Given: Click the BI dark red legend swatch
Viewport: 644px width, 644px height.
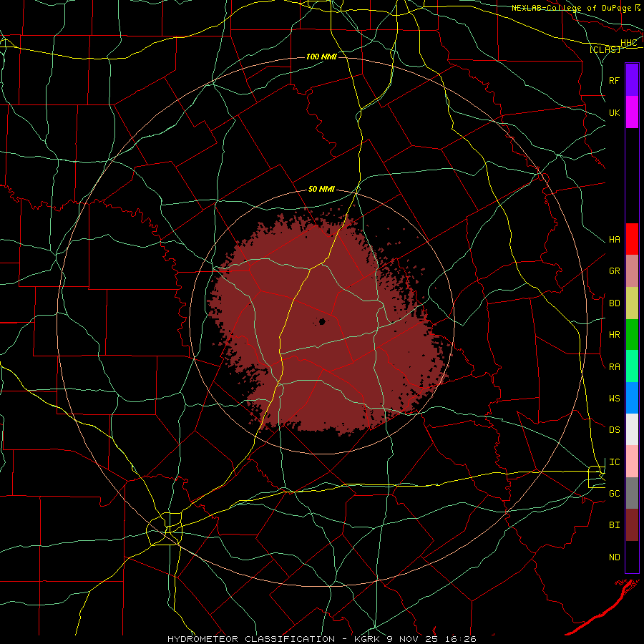Looking at the screenshot, I should [632, 525].
